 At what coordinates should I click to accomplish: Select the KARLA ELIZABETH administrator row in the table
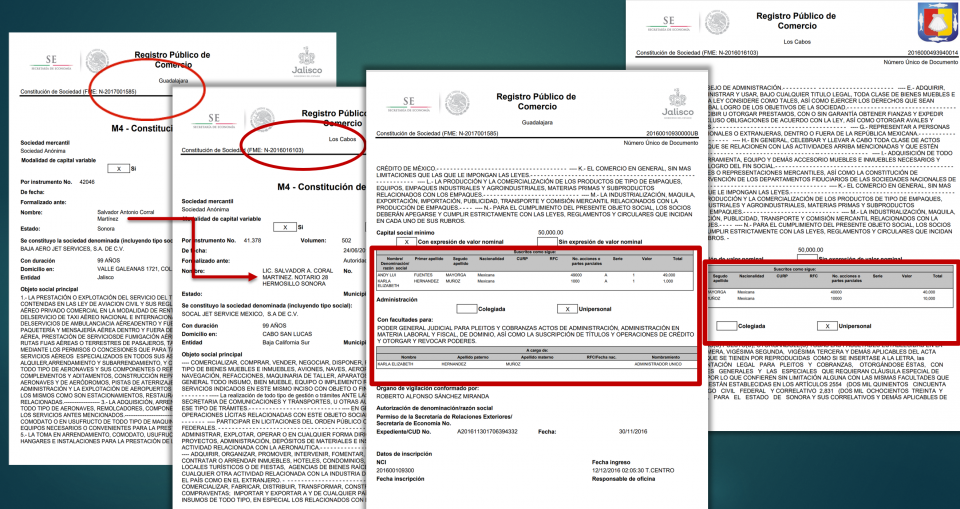[536, 364]
